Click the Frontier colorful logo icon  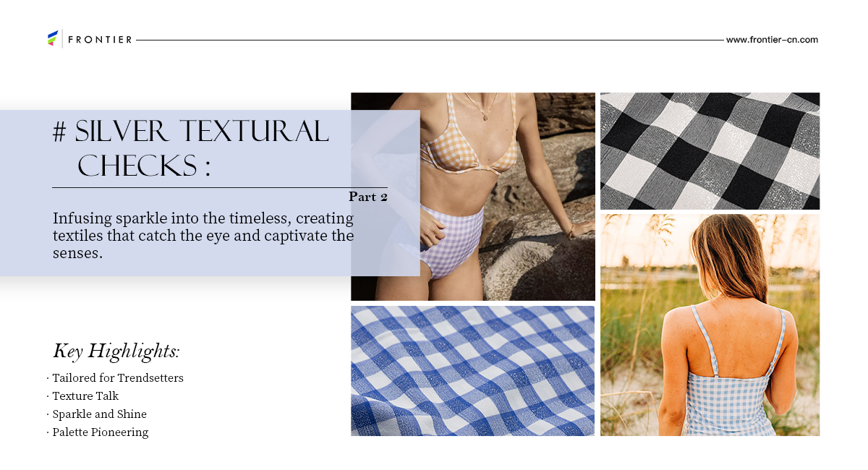click(52, 39)
